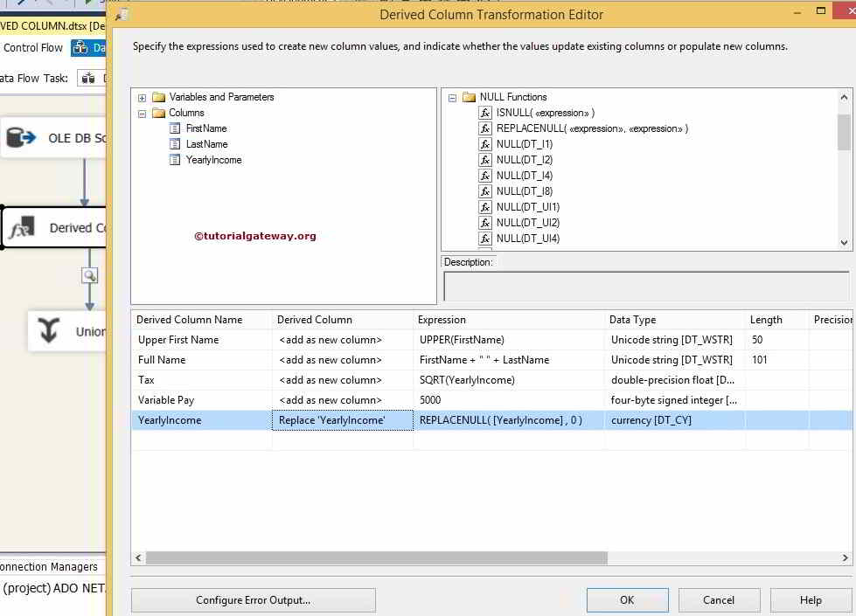Click the horizontal scrollbar left arrow in grid

[138, 558]
